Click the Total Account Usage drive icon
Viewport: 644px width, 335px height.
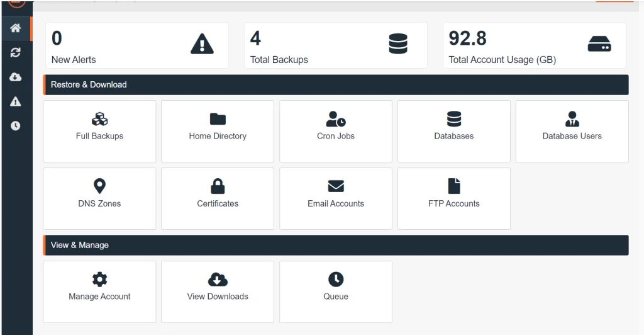tap(599, 44)
